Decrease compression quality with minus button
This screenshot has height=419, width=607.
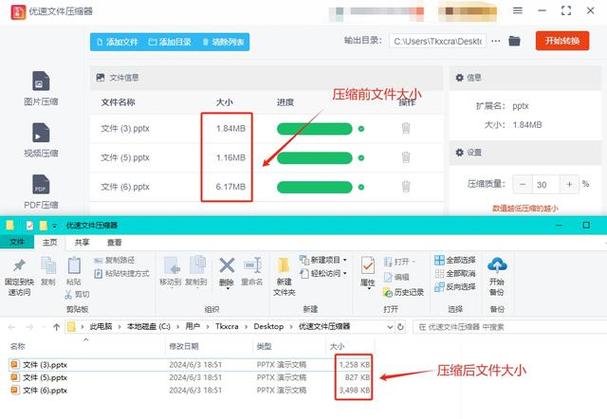(523, 184)
